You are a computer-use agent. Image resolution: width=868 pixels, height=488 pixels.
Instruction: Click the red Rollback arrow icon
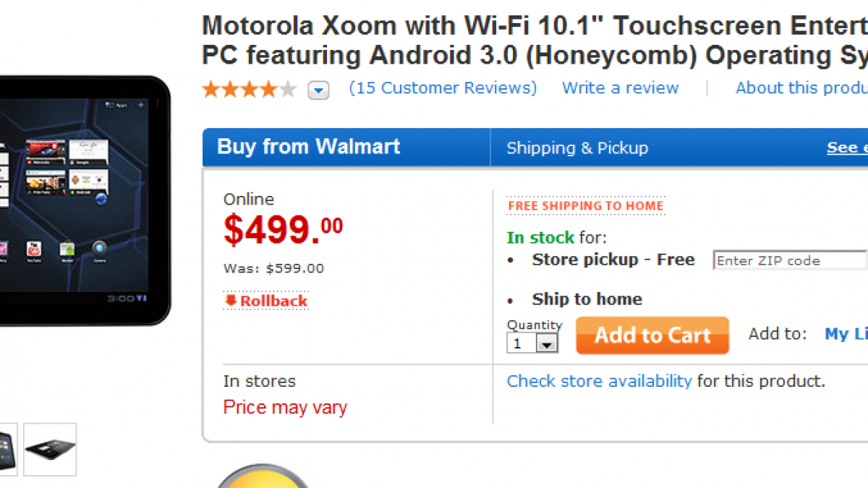click(x=231, y=300)
